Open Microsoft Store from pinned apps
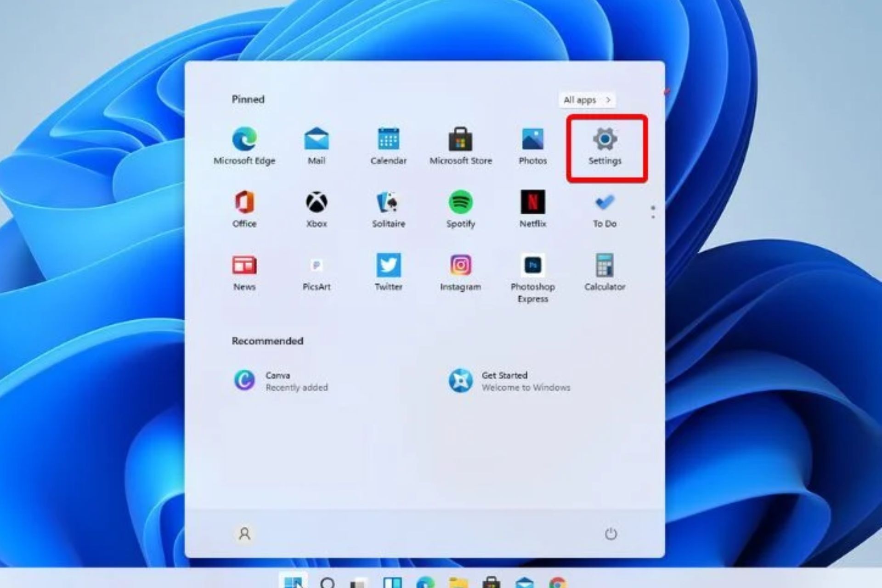 [461, 146]
